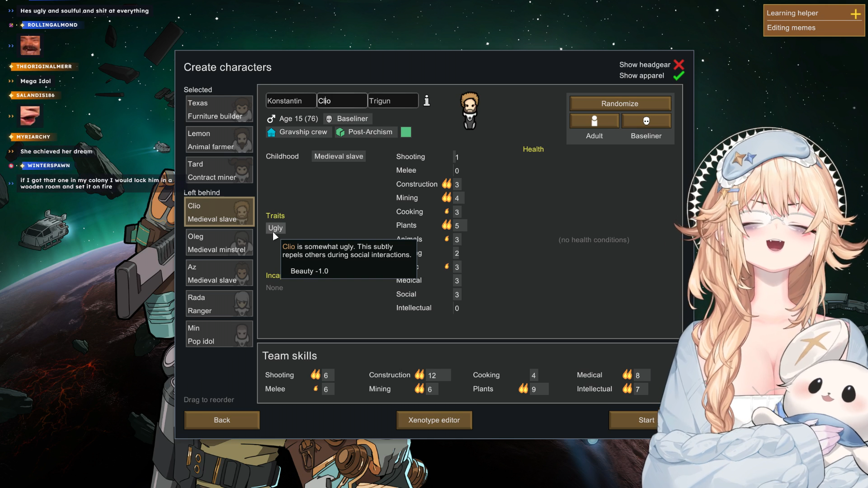
Task: Click the Ugly trait tag
Action: click(x=275, y=228)
